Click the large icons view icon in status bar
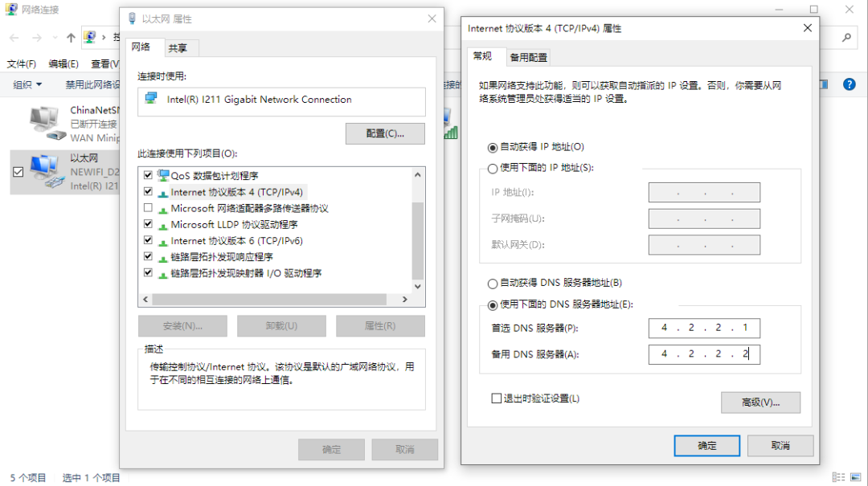Screen dimensions: 868x486 tap(856, 477)
